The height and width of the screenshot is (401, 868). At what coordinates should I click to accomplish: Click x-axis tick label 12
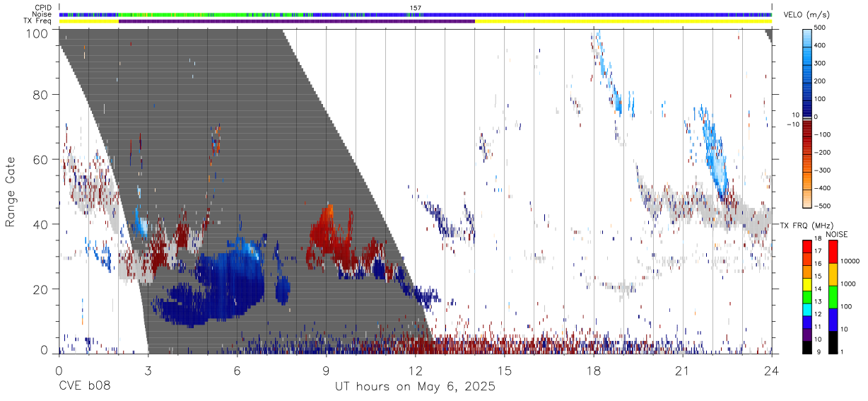[415, 371]
